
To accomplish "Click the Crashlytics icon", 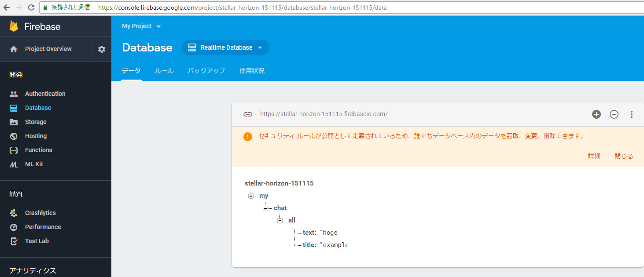I will 14,213.
